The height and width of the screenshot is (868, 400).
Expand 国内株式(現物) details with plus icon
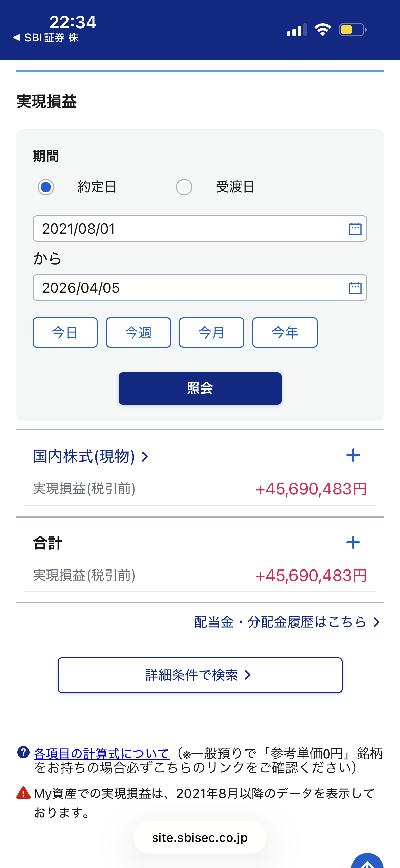(x=353, y=455)
